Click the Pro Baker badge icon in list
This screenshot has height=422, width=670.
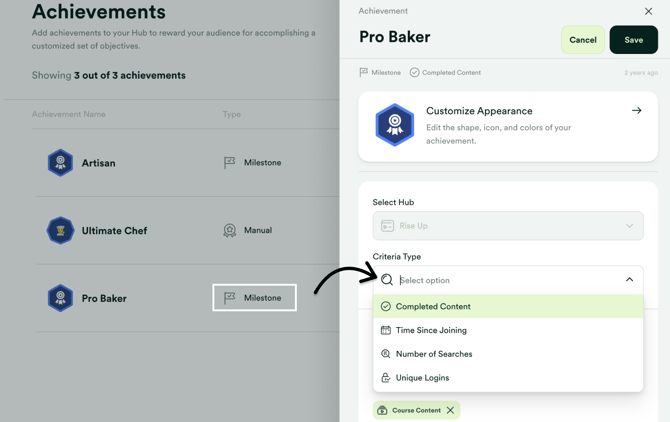point(60,298)
